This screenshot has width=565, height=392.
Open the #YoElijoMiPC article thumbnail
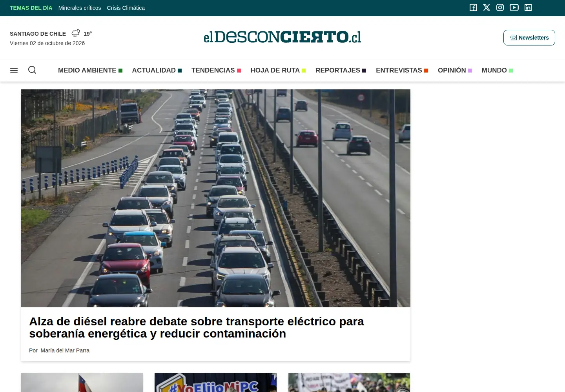point(215,382)
